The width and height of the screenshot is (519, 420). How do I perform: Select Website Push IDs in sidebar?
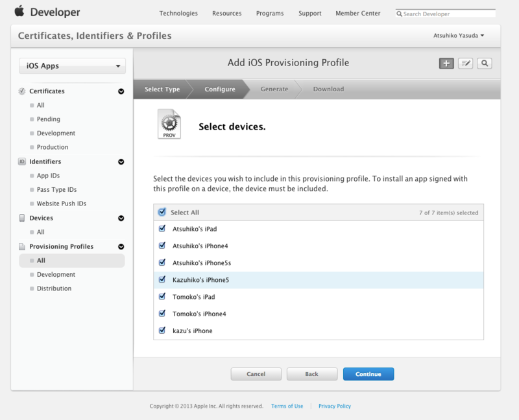coord(61,204)
